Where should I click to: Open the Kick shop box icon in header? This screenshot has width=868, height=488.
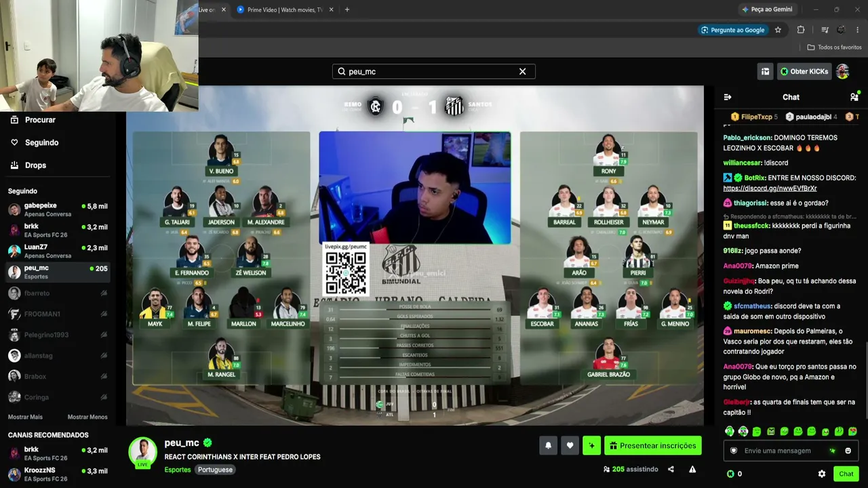pyautogui.click(x=765, y=71)
